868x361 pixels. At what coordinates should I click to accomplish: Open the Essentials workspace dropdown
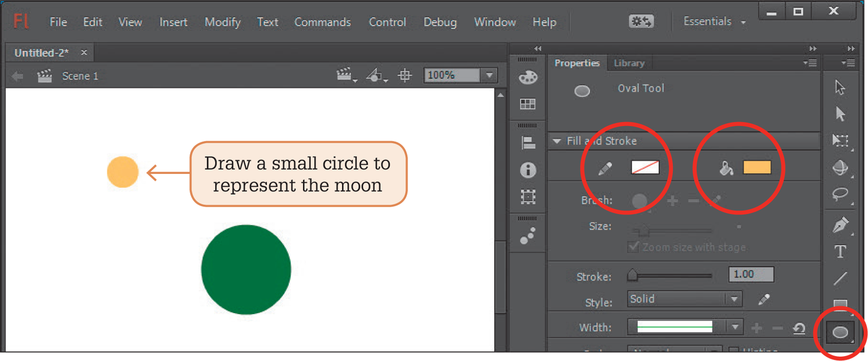[x=714, y=22]
